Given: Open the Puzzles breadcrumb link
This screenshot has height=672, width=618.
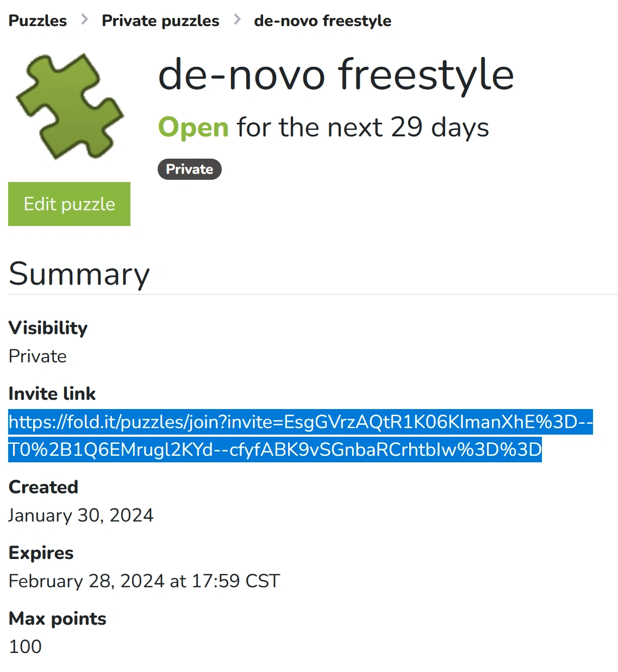Looking at the screenshot, I should coord(38,21).
